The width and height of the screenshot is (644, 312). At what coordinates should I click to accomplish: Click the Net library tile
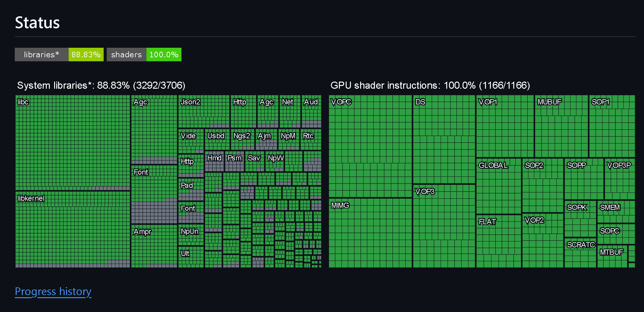[290, 111]
